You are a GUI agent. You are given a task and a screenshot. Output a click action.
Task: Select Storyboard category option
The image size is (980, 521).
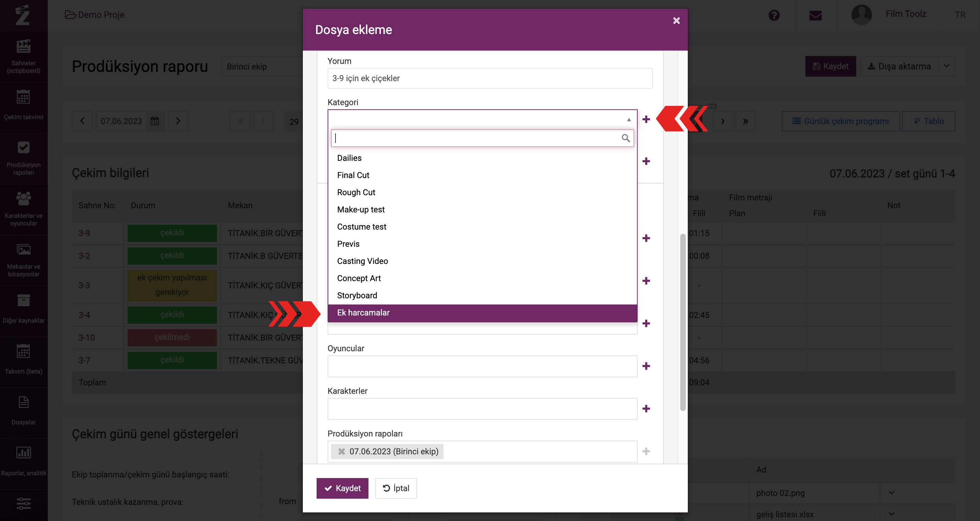coord(482,296)
